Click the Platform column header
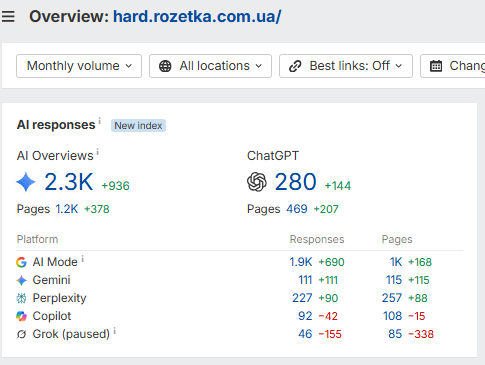The height and width of the screenshot is (365, 485). click(x=37, y=239)
